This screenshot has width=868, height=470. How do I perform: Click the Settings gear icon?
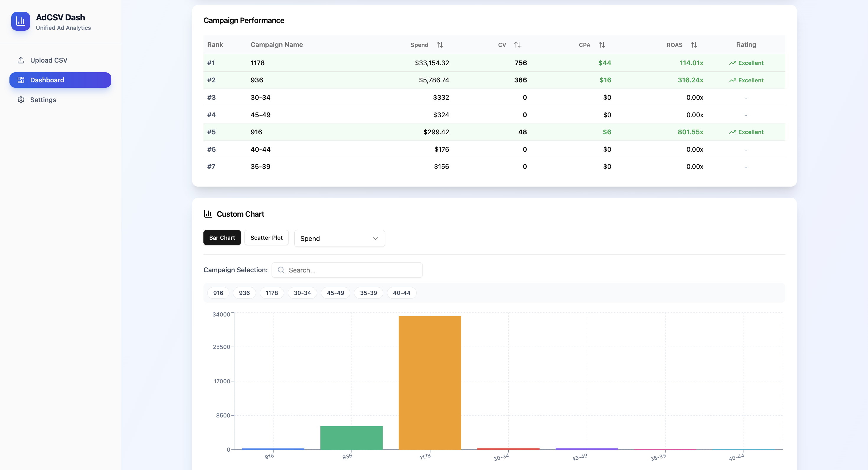click(x=21, y=100)
